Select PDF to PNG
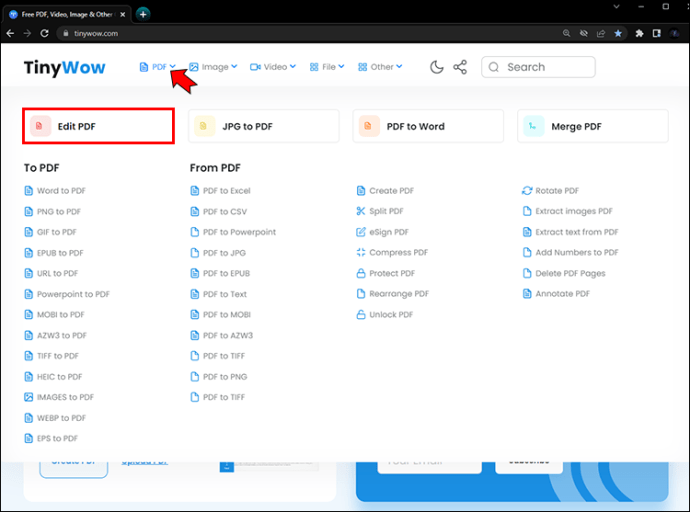690x512 pixels. pos(225,377)
